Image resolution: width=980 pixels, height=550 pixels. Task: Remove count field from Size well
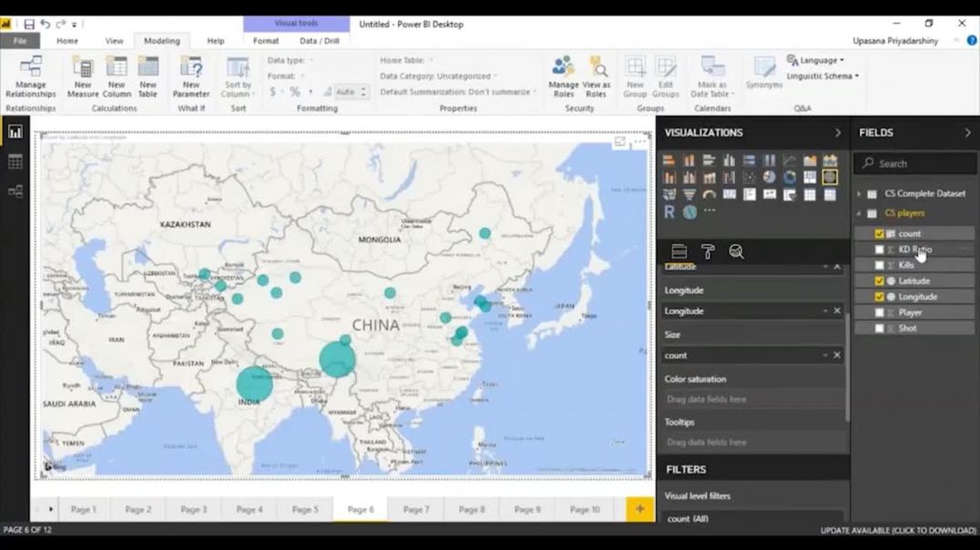[x=837, y=355]
